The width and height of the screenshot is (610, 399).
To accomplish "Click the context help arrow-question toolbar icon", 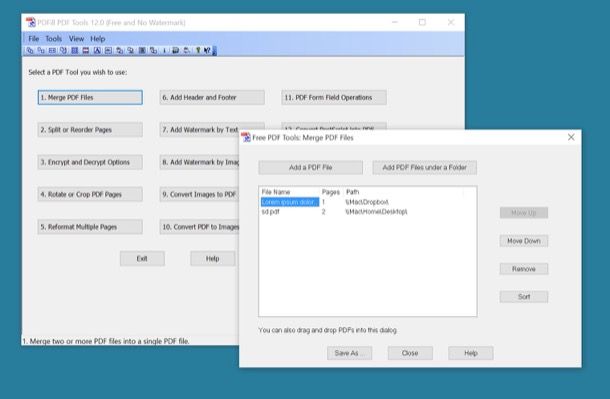I will tap(207, 51).
